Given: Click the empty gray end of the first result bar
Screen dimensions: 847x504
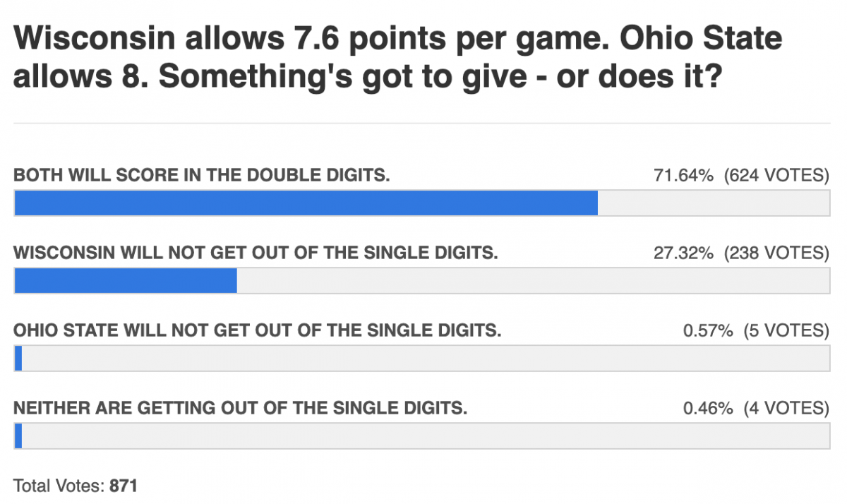Looking at the screenshot, I should click(x=713, y=203).
